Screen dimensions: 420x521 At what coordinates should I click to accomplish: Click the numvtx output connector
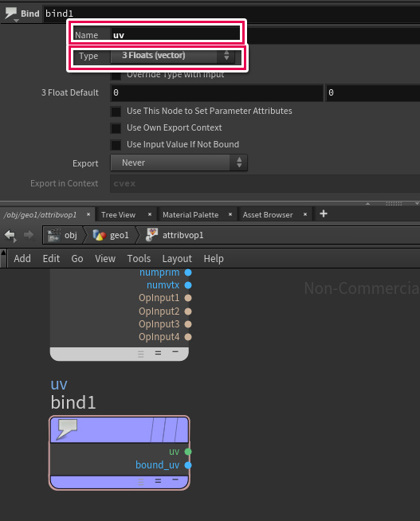point(188,285)
